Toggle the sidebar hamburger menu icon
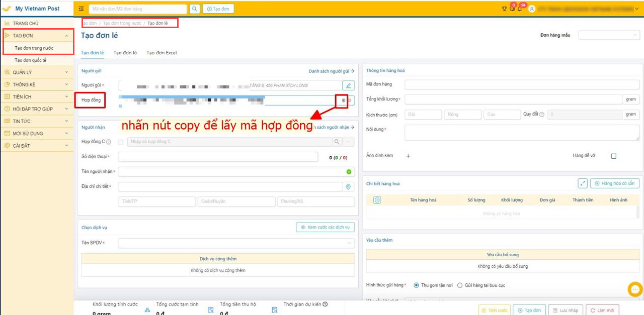This screenshot has height=315, width=644. tap(82, 9)
